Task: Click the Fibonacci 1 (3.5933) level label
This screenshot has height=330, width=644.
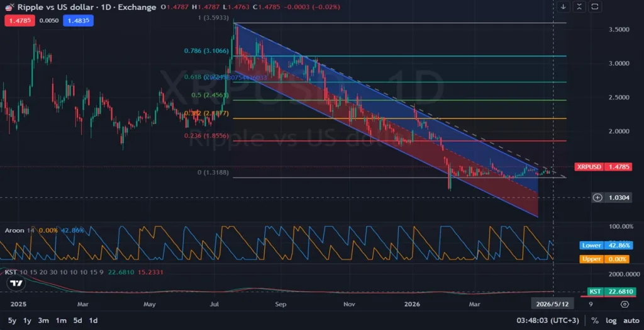Action: pos(214,18)
